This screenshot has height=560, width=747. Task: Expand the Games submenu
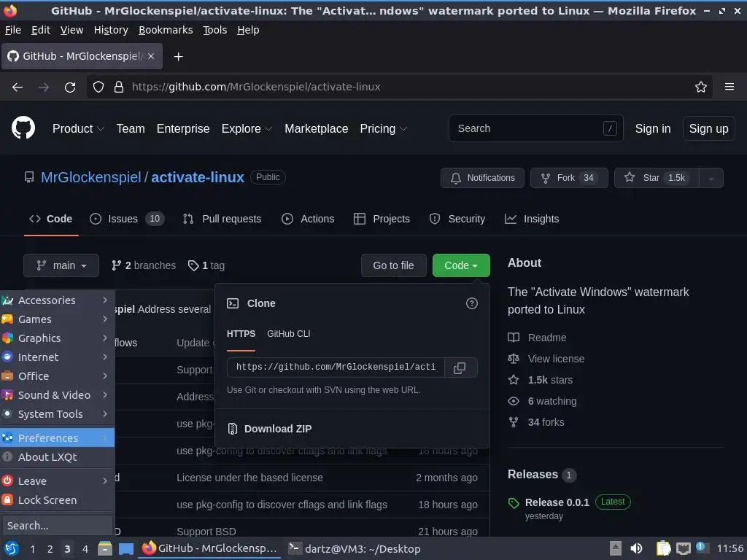[57, 319]
